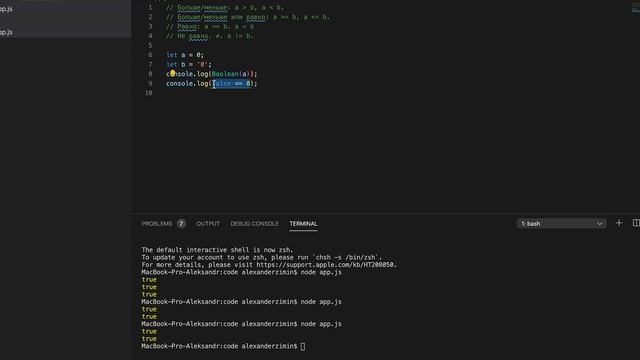Click the line 2 comment with 'a >= b, a <= b'
Viewport: 640px width, 360px height.
(x=247, y=17)
